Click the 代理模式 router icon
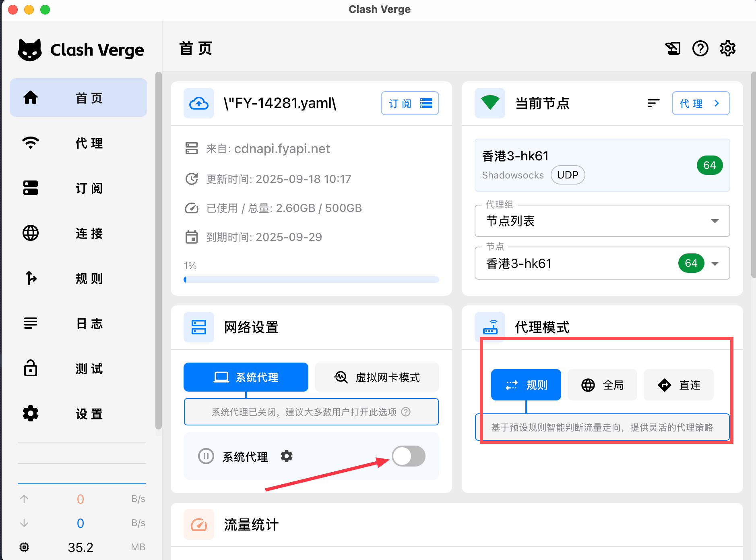The height and width of the screenshot is (560, 756). tap(490, 327)
